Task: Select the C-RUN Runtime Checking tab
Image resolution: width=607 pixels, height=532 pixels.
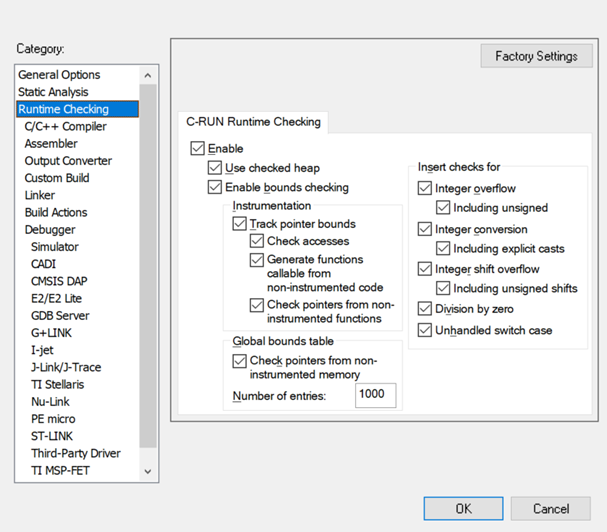Action: 253,122
